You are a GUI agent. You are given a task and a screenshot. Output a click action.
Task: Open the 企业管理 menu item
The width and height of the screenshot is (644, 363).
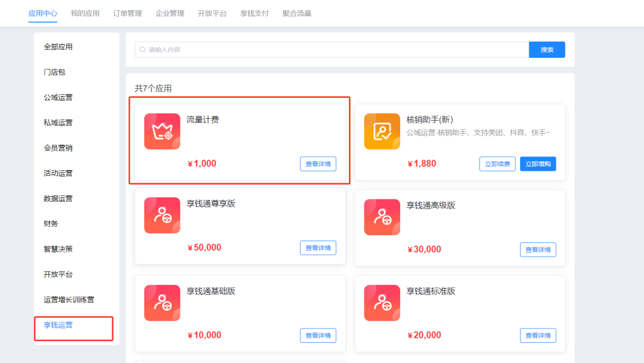coord(170,13)
